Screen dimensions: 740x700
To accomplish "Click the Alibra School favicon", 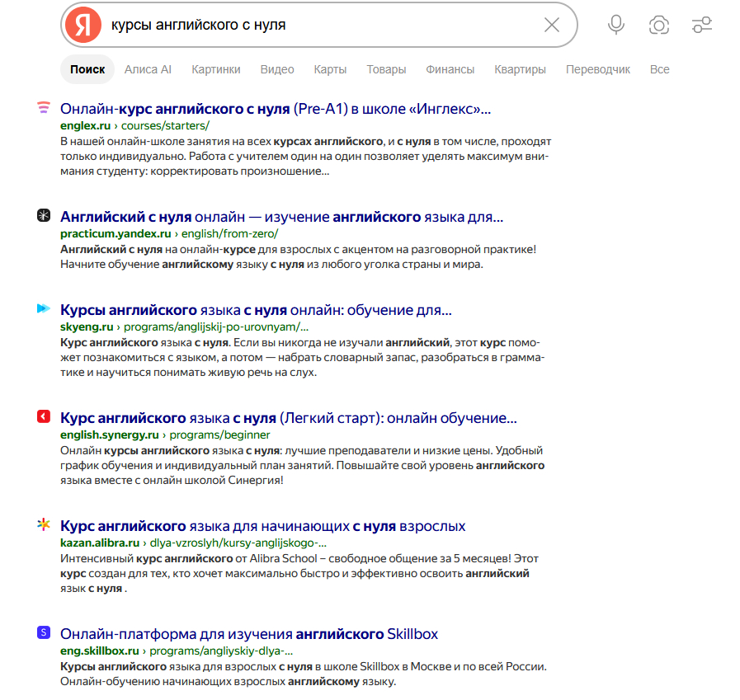I will pyautogui.click(x=44, y=524).
